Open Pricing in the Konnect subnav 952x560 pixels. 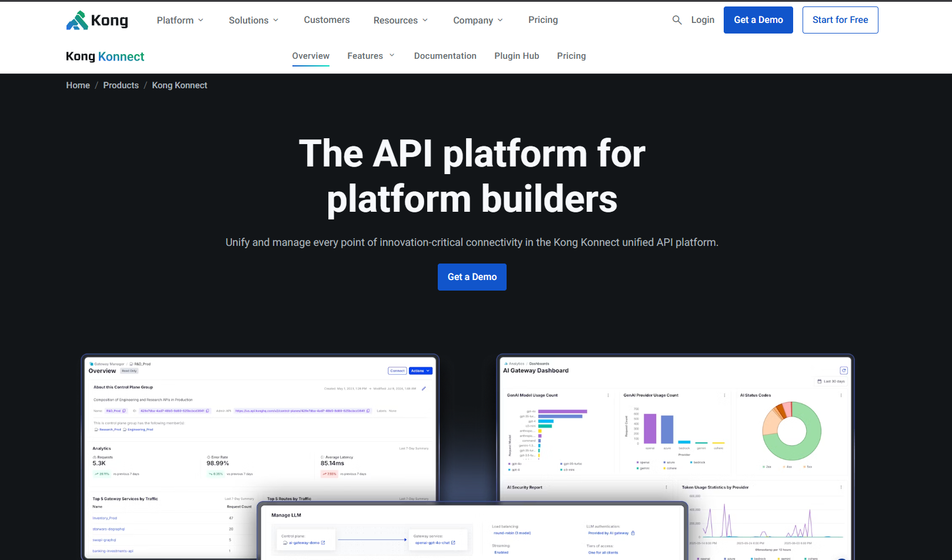571,56
